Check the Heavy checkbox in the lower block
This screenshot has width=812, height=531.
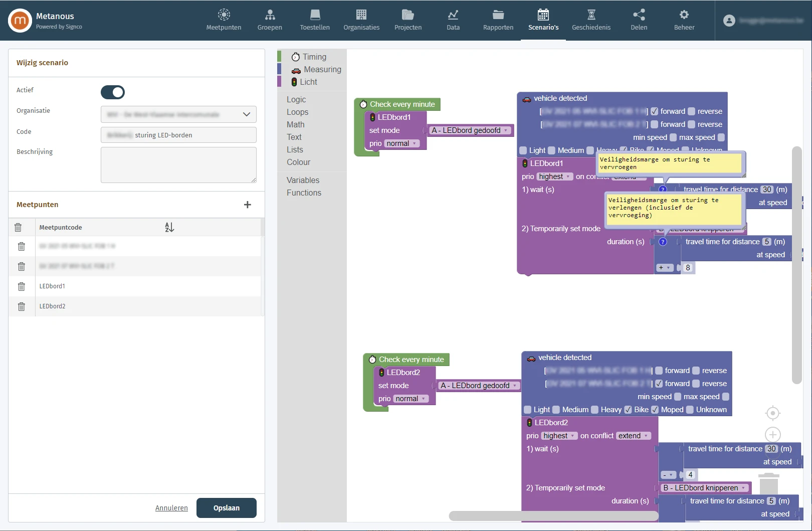click(x=595, y=410)
